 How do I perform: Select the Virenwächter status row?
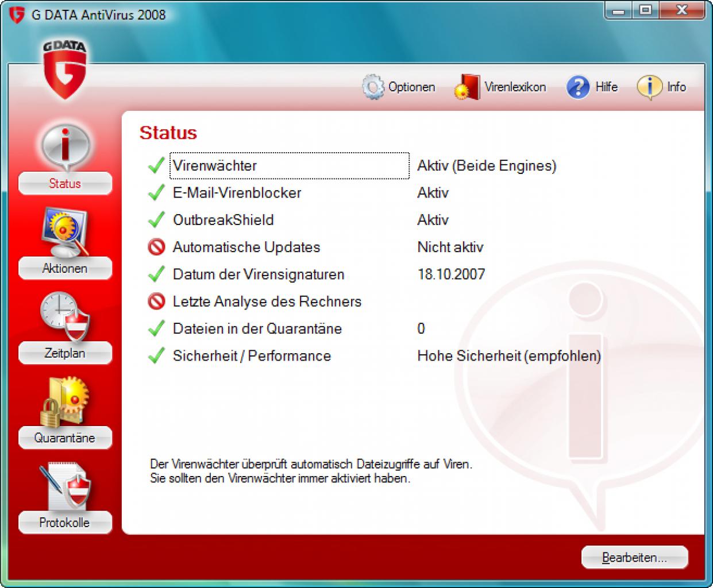(290, 165)
